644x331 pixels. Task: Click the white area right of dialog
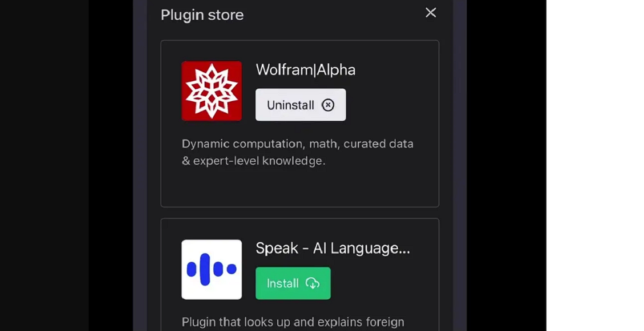click(595, 164)
